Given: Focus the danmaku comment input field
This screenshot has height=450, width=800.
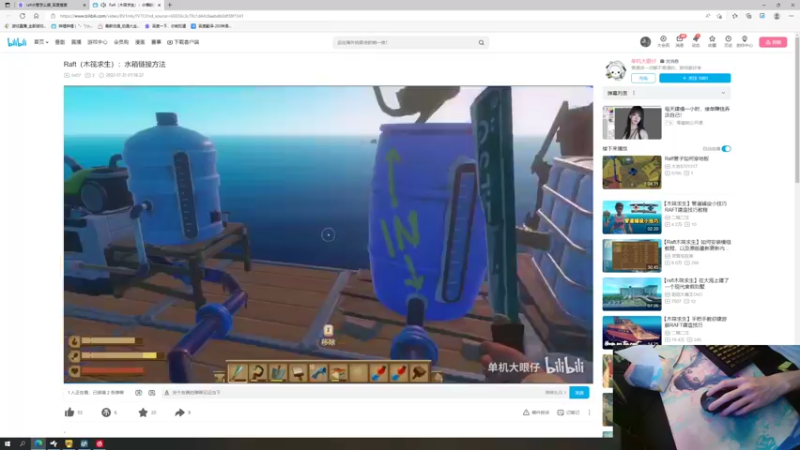Looking at the screenshot, I should pyautogui.click(x=357, y=393).
